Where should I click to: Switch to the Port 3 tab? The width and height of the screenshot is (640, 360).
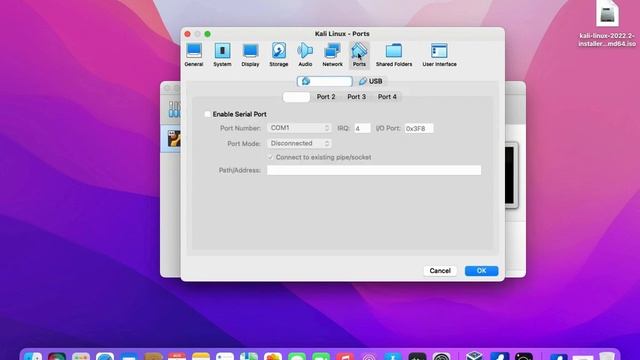click(x=356, y=97)
